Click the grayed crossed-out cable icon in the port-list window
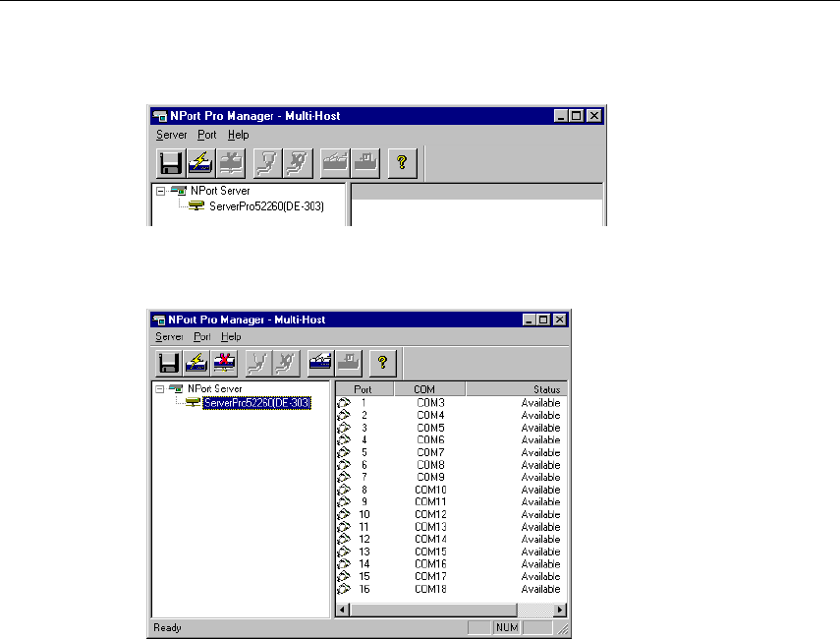Screen dimensions: 840x639 [x=286, y=363]
